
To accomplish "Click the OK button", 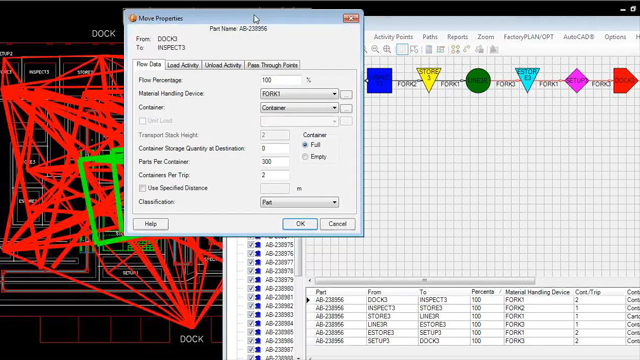I will pos(300,224).
